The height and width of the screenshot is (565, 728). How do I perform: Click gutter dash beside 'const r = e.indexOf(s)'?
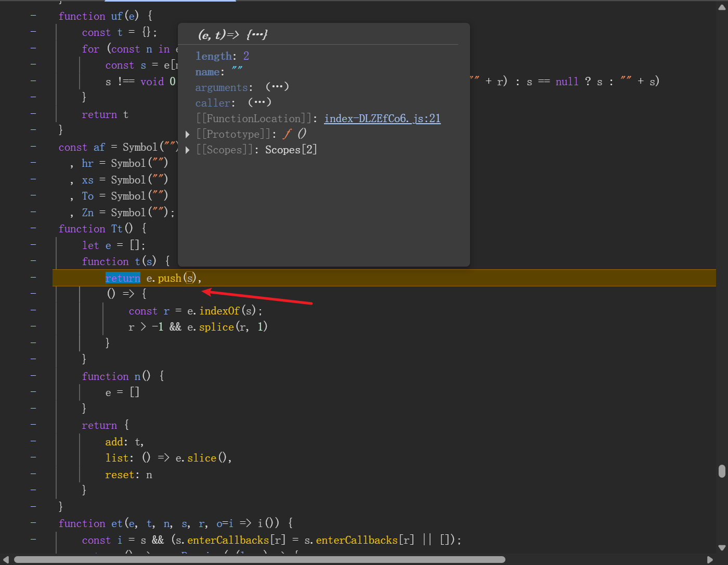(33, 310)
